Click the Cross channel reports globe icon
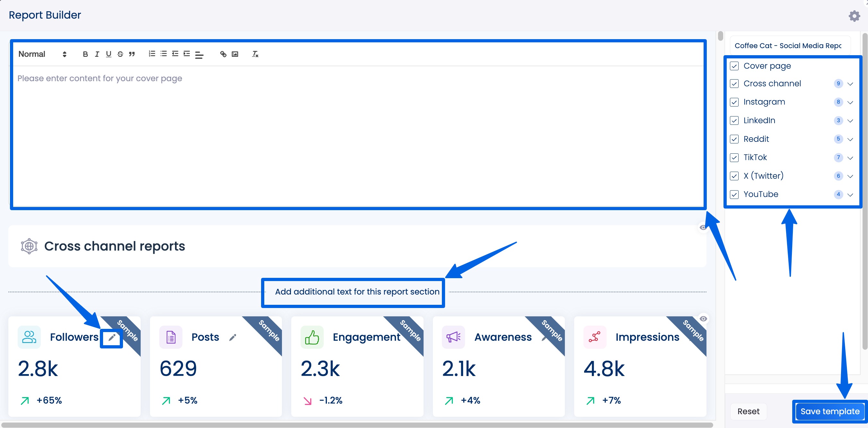The image size is (868, 428). pyautogui.click(x=29, y=246)
